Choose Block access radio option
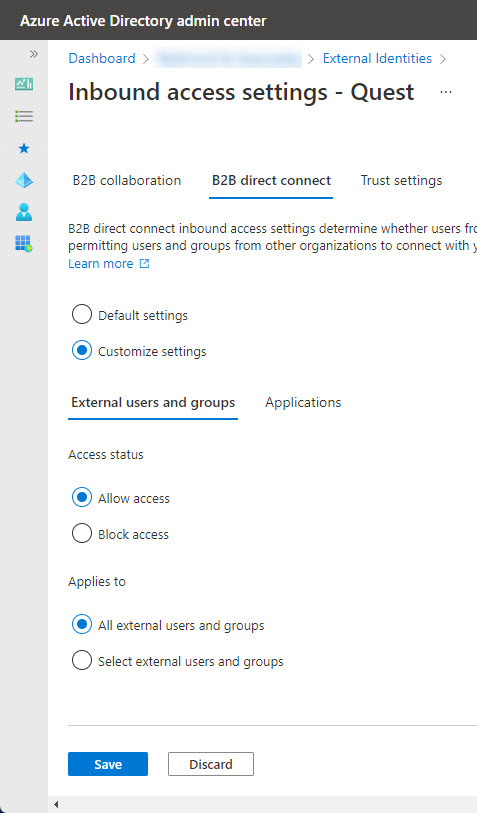This screenshot has width=477, height=813. tap(82, 533)
